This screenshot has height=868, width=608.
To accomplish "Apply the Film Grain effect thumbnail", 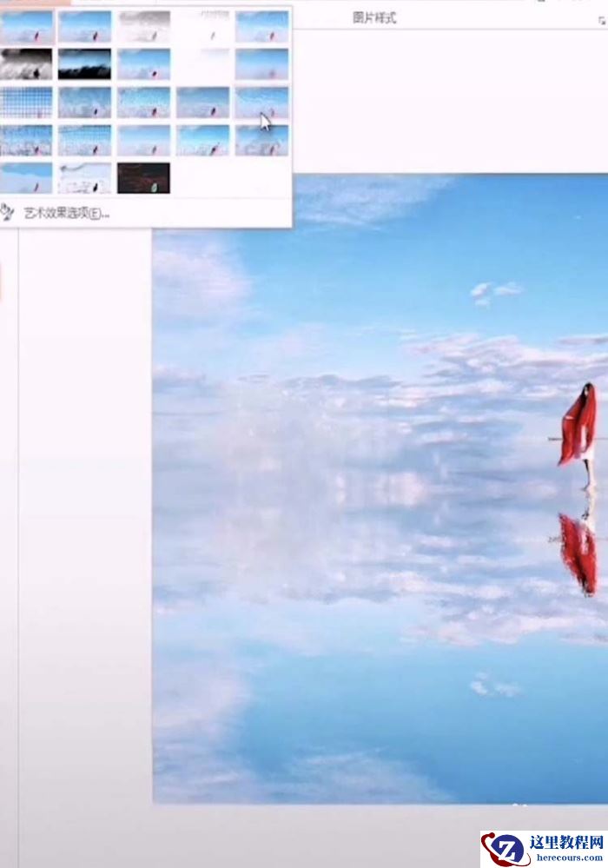I will [144, 102].
